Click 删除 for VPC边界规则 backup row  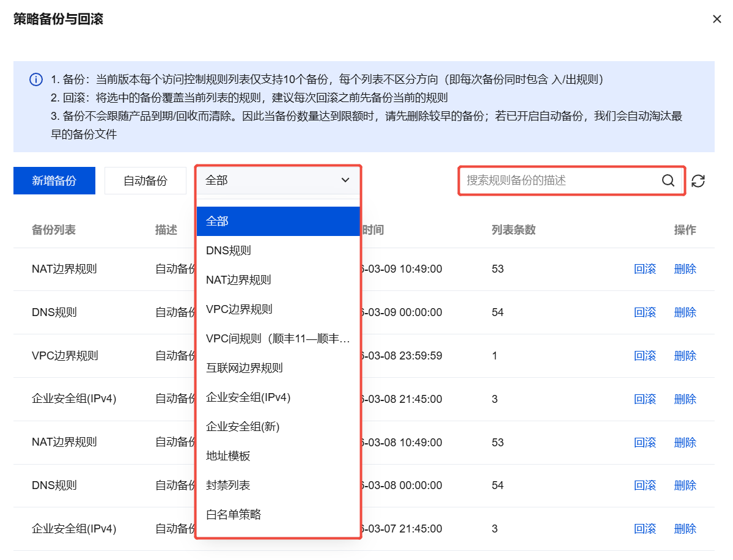pyautogui.click(x=685, y=356)
